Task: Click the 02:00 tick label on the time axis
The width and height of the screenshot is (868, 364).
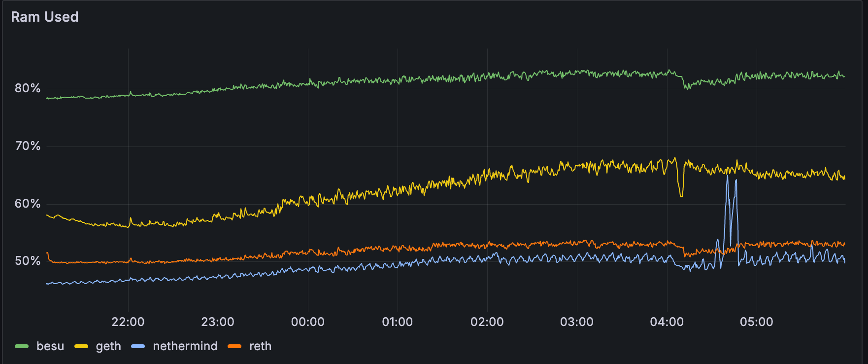Action: (487, 322)
